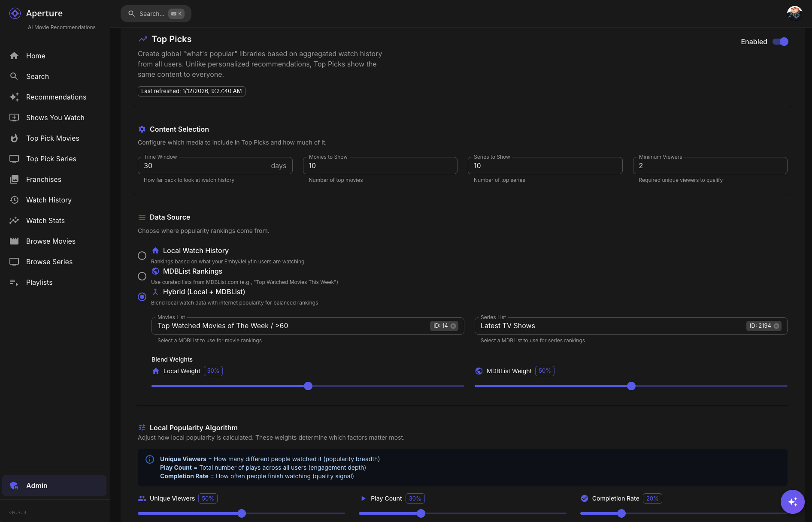Open the user avatar menu

[794, 14]
